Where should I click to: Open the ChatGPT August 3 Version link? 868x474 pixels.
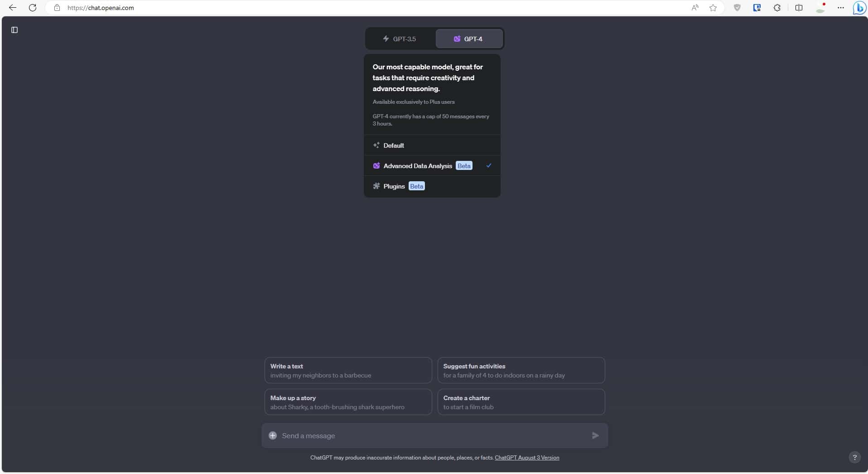click(x=527, y=458)
